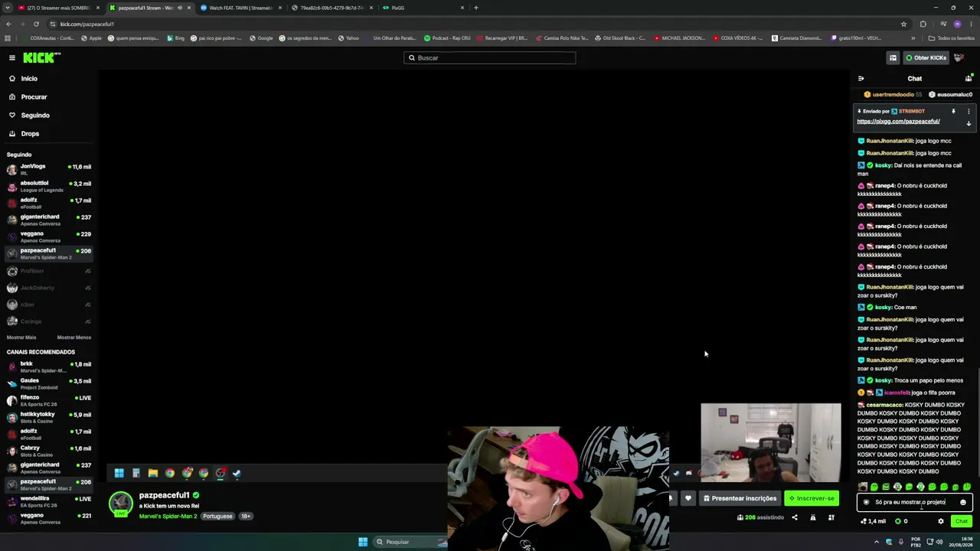The image size is (980, 551).
Task: Mute the pazpeaceful1 browser tab audio
Action: click(180, 8)
